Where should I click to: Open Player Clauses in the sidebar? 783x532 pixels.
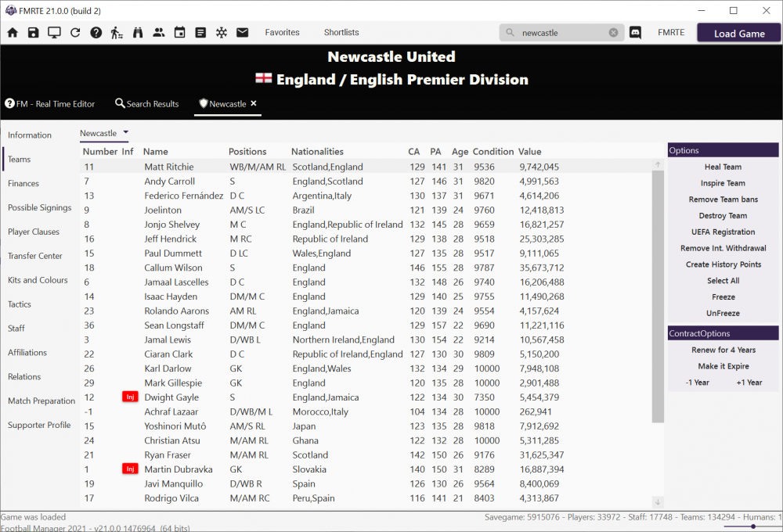point(34,232)
